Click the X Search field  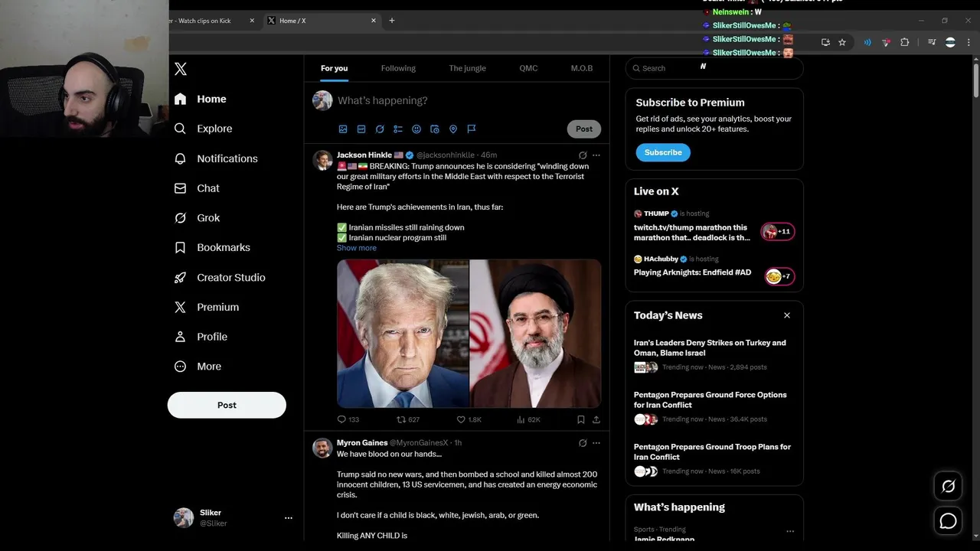tap(714, 68)
